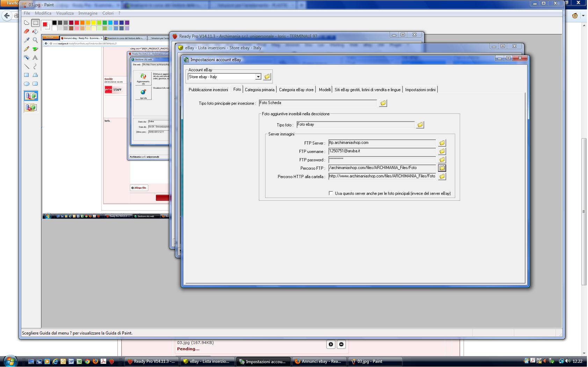Open folder picker beside Foto ebay field
588x367 pixels.
tap(420, 125)
